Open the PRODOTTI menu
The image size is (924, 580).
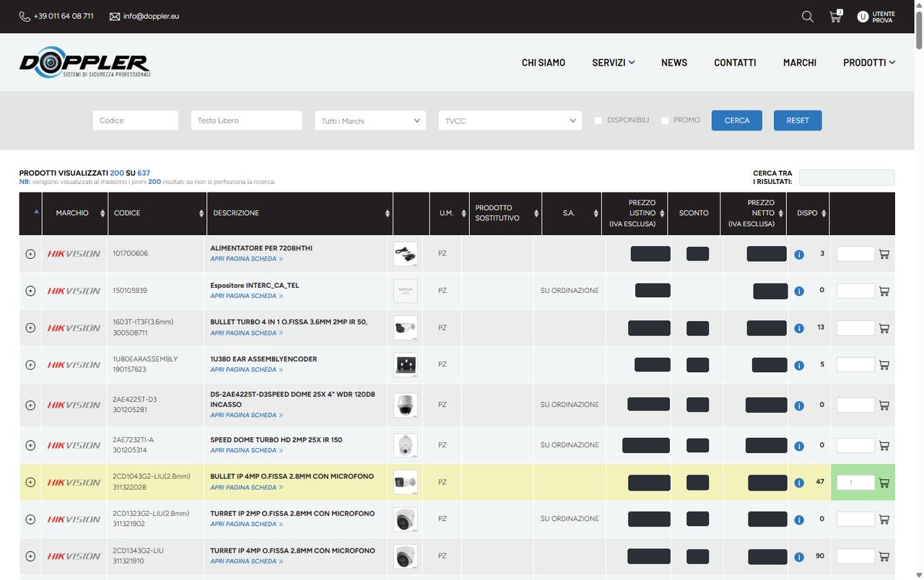tap(869, 63)
